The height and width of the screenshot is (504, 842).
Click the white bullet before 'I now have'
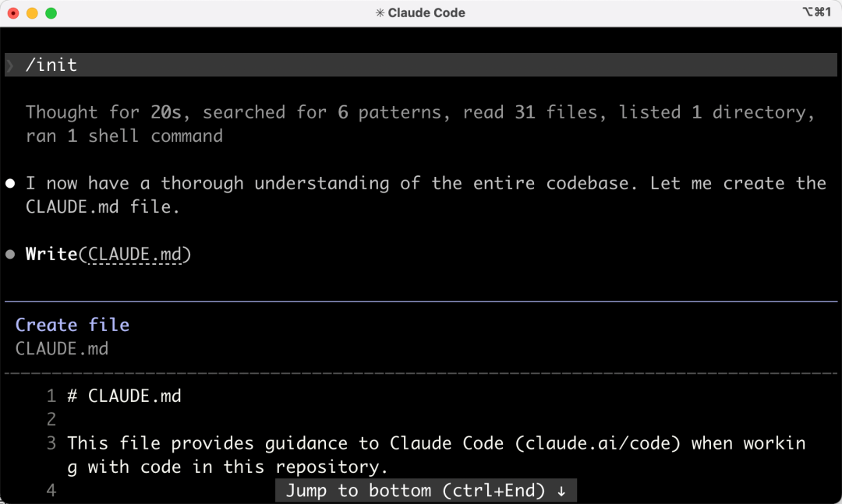[x=10, y=184]
